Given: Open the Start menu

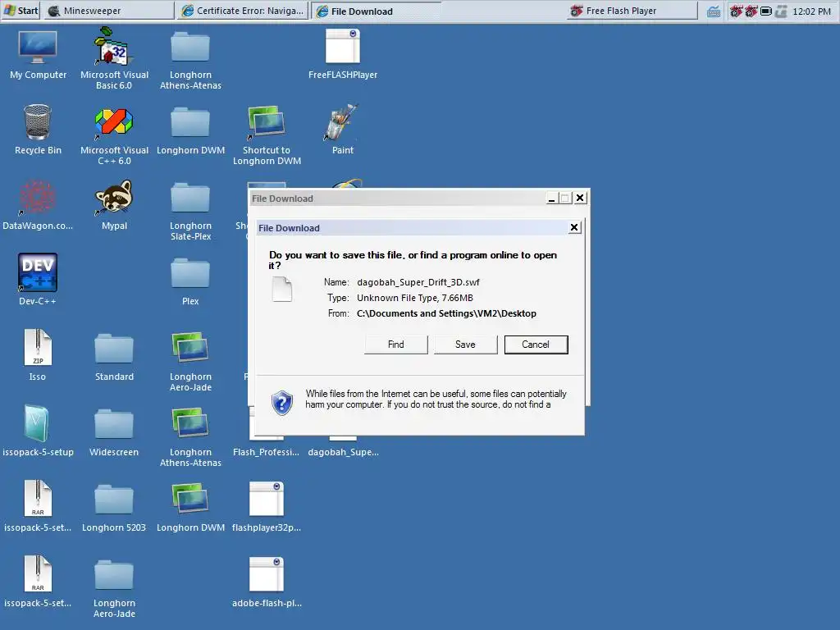Looking at the screenshot, I should coord(21,11).
